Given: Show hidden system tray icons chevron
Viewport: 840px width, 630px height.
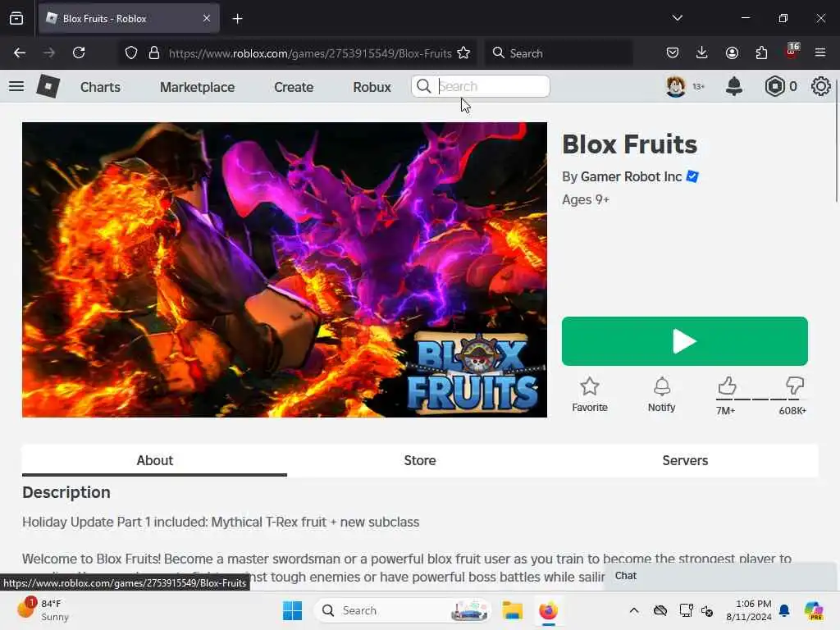Looking at the screenshot, I should click(x=634, y=610).
